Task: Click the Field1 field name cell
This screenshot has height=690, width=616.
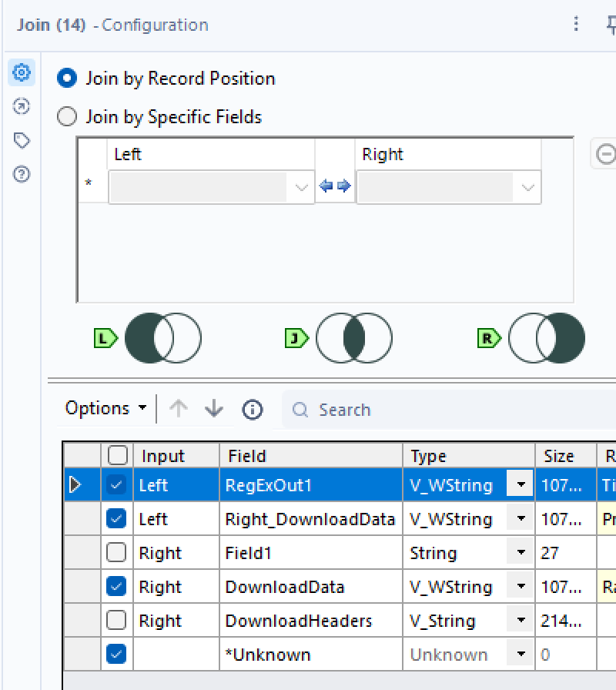Action: (311, 553)
